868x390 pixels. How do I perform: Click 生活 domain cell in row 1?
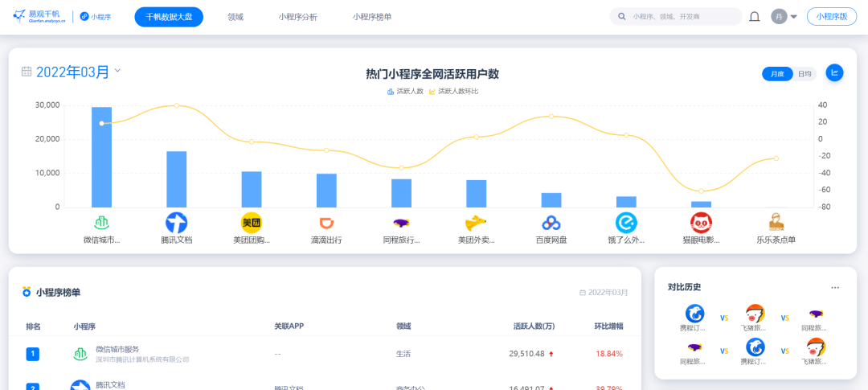(x=403, y=354)
